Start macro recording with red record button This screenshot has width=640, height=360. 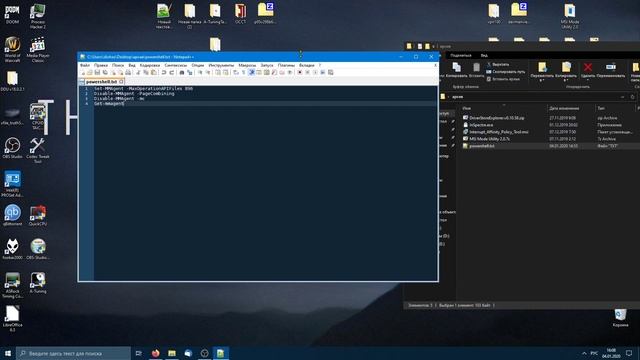tap(300, 72)
